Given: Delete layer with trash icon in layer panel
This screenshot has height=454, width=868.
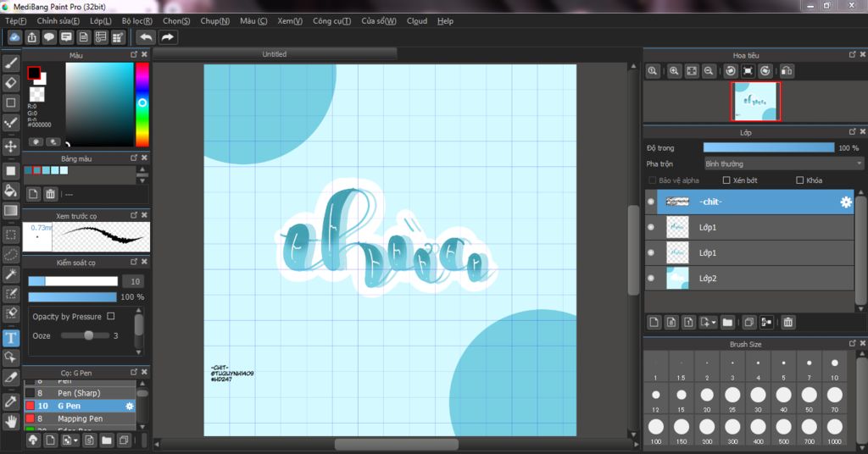Looking at the screenshot, I should coord(788,322).
